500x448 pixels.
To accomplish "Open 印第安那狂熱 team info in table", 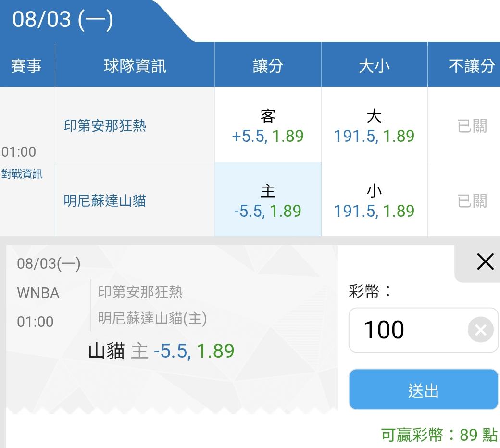I will pyautogui.click(x=105, y=125).
